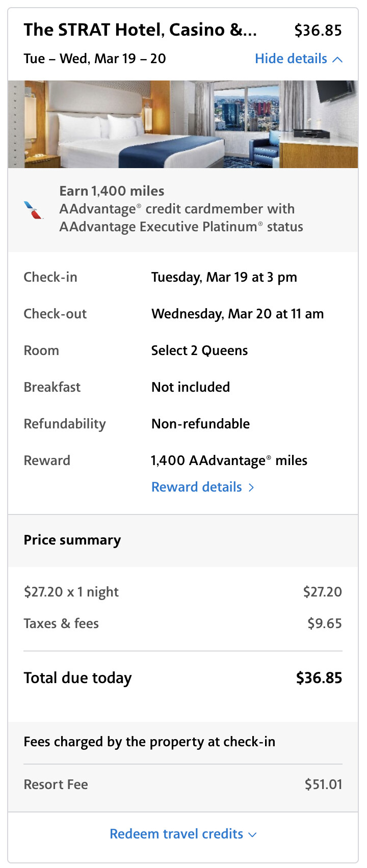Click the Resort Fee $51.01 amount
This screenshot has width=367, height=868.
pos(323,784)
